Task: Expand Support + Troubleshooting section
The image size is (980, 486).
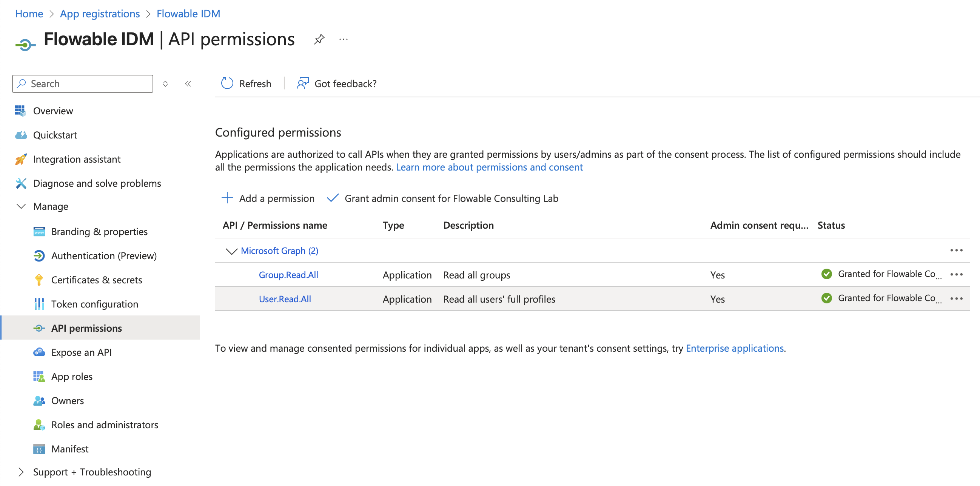Action: 21,472
